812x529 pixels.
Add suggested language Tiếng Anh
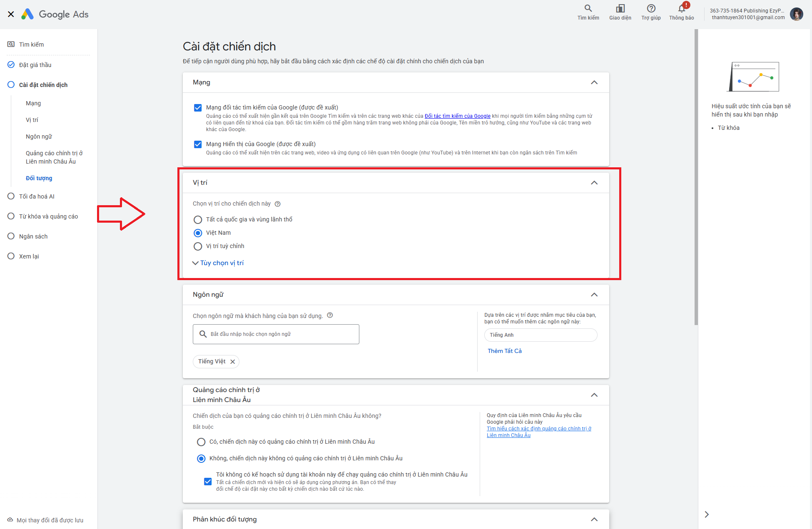(541, 335)
